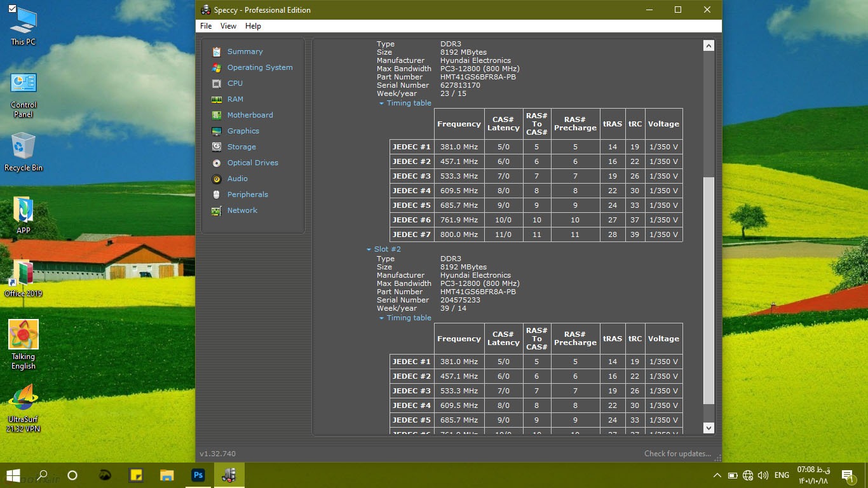Open Cortana circle on taskbar
The image size is (868, 488).
click(x=72, y=475)
